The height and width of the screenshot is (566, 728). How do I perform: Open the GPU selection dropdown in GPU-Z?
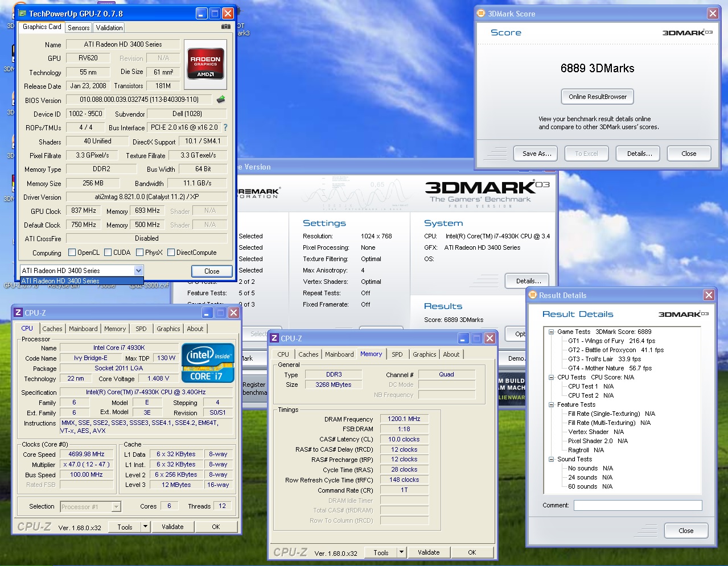tap(138, 271)
